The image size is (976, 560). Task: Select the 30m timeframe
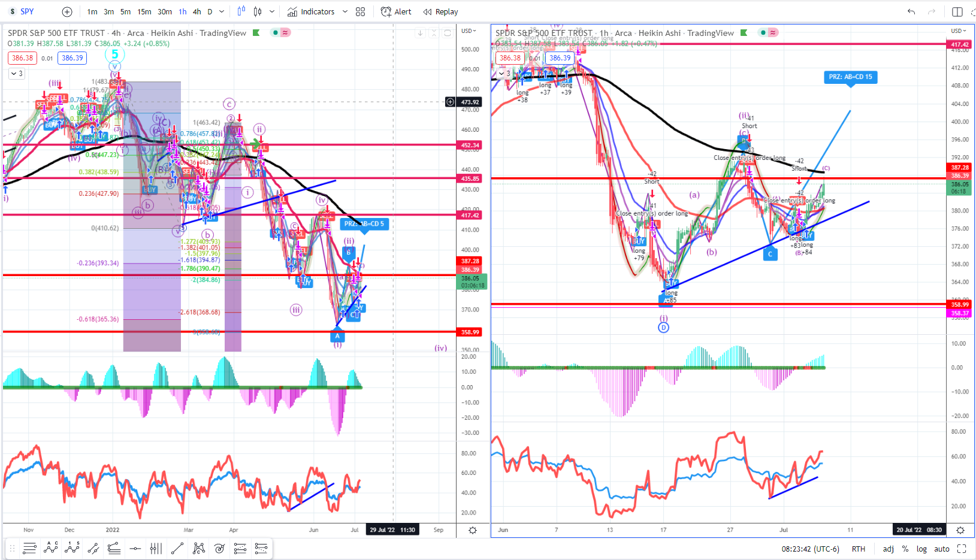165,11
